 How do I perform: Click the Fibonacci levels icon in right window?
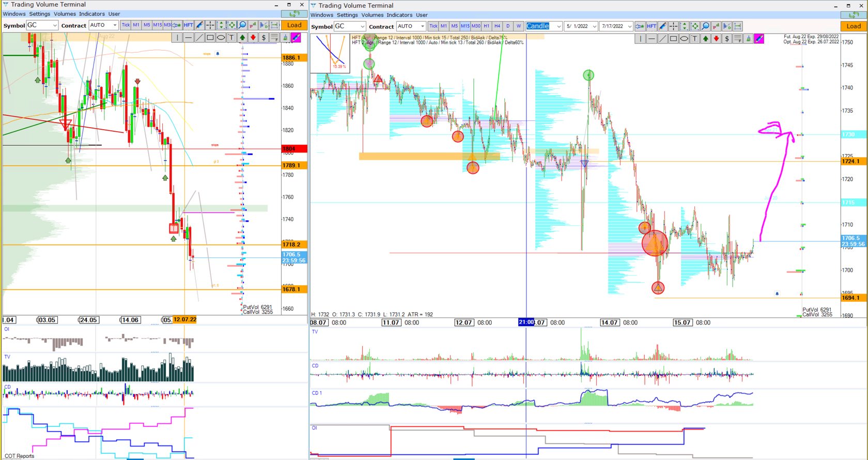(x=738, y=38)
